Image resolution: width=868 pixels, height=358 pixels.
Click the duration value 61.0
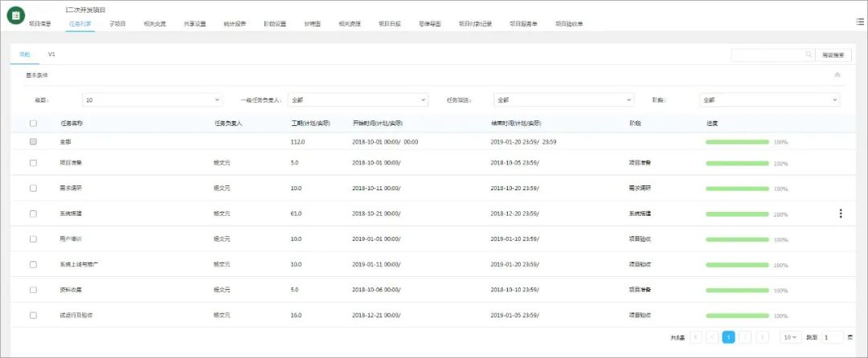[x=296, y=214]
